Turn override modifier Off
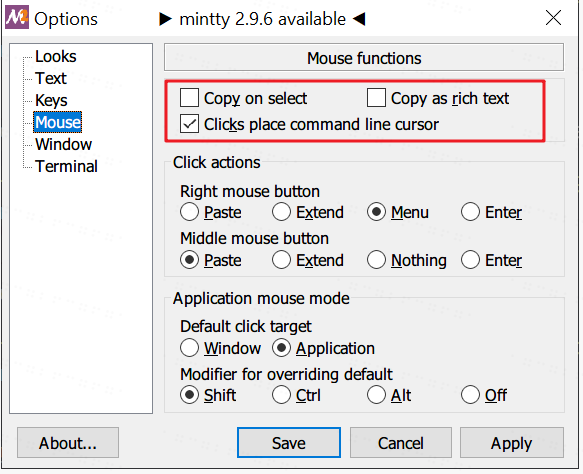The height and width of the screenshot is (474, 583). click(x=484, y=395)
